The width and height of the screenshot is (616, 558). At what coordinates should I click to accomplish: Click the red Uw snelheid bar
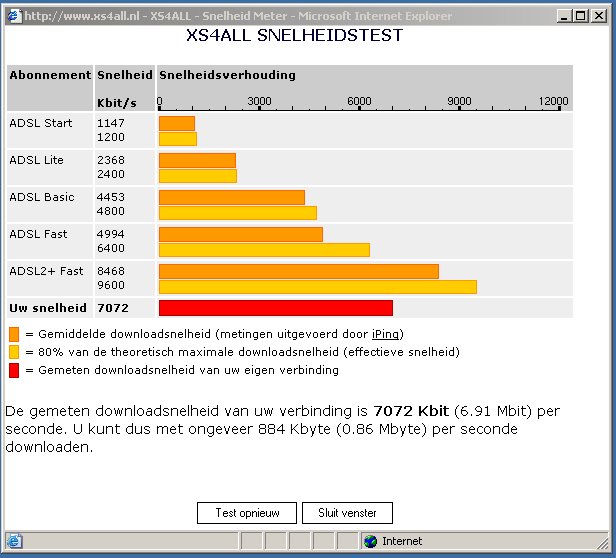click(x=276, y=308)
